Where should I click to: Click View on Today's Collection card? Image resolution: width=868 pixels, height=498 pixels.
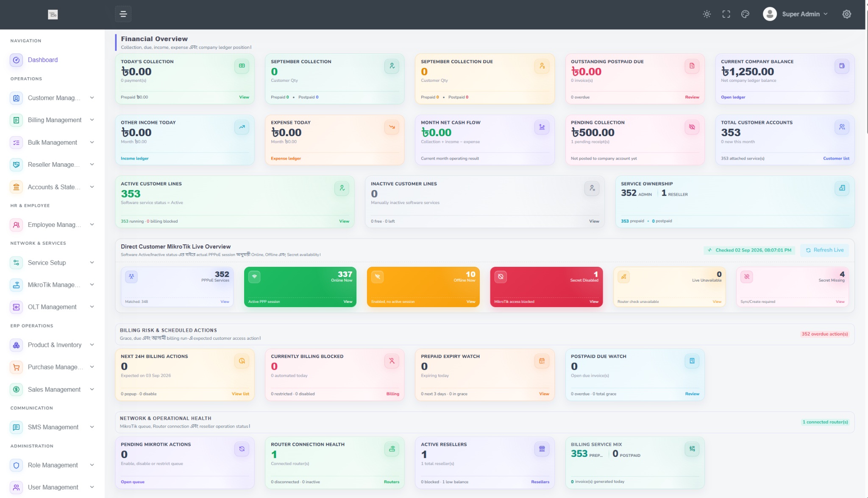[244, 97]
